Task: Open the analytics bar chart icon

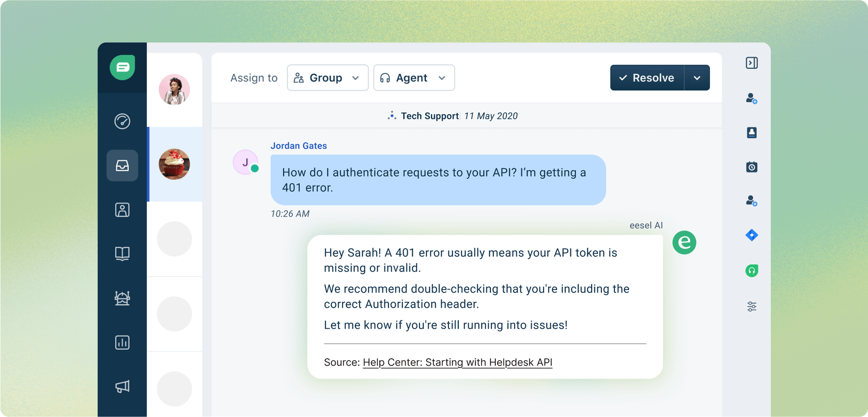Action: [x=122, y=343]
